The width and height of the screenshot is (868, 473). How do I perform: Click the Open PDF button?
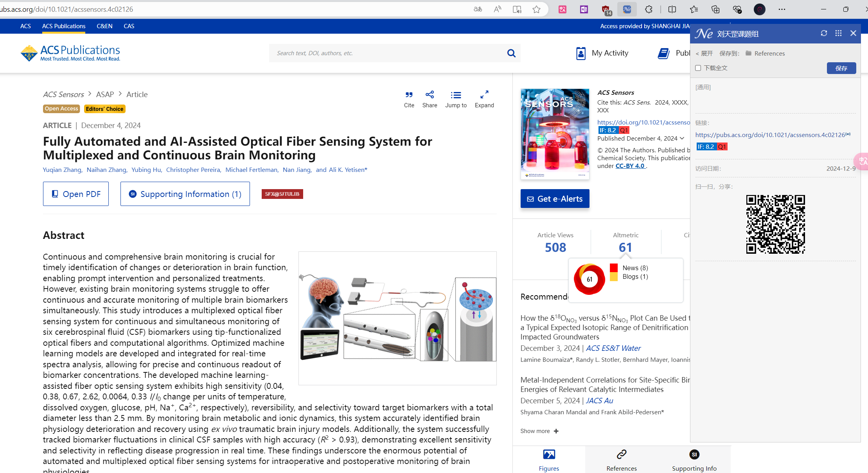(76, 194)
